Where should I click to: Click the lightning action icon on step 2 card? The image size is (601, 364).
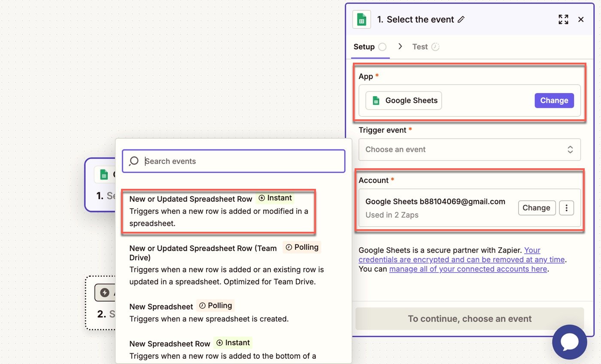point(105,293)
